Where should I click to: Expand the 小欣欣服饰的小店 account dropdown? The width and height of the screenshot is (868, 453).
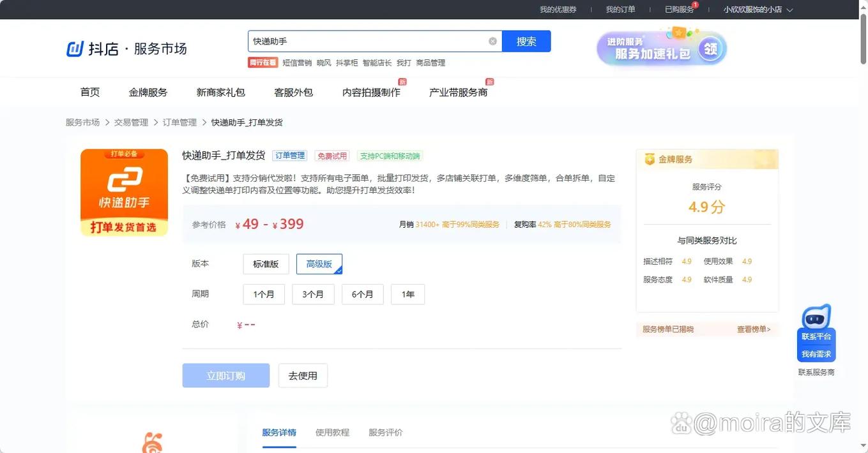(x=758, y=10)
